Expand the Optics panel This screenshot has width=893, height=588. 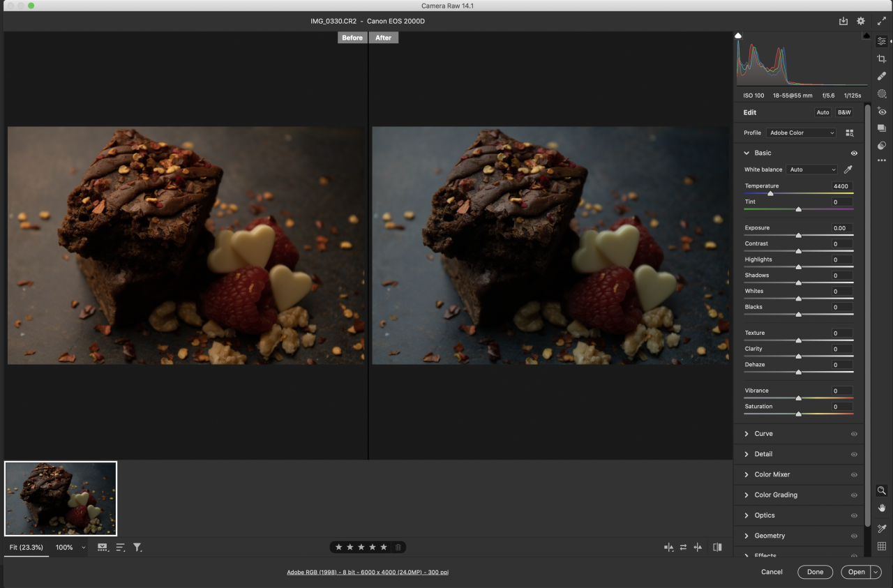coord(746,515)
